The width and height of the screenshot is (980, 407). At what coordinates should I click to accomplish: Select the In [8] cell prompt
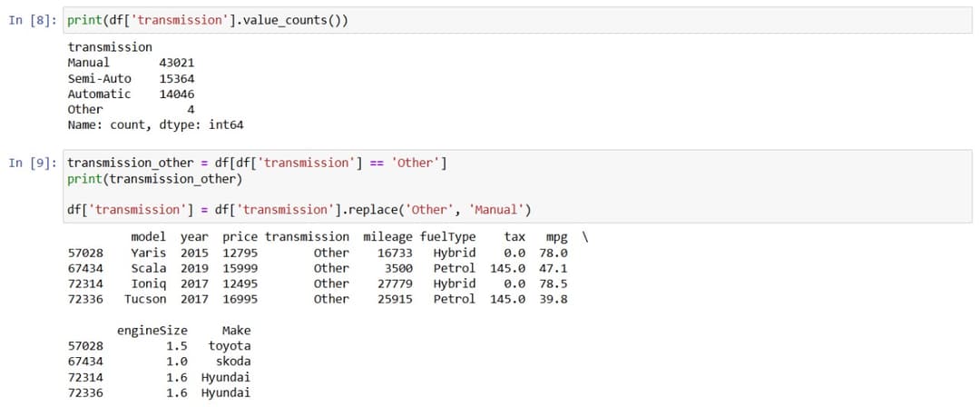click(x=34, y=20)
